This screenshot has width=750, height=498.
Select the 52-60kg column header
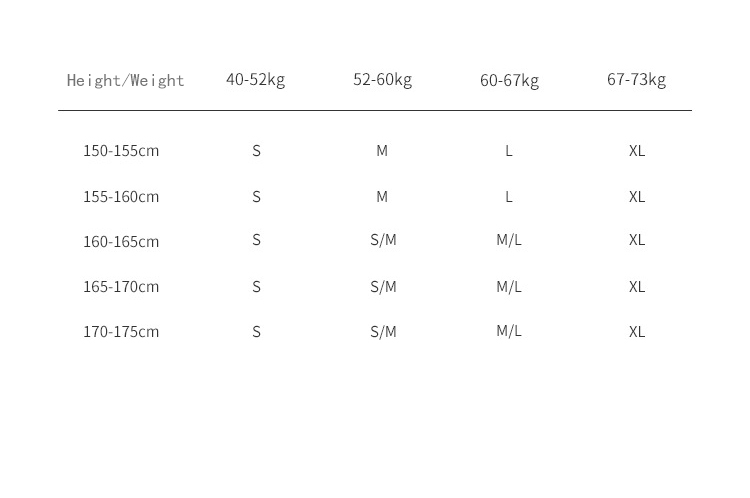382,79
